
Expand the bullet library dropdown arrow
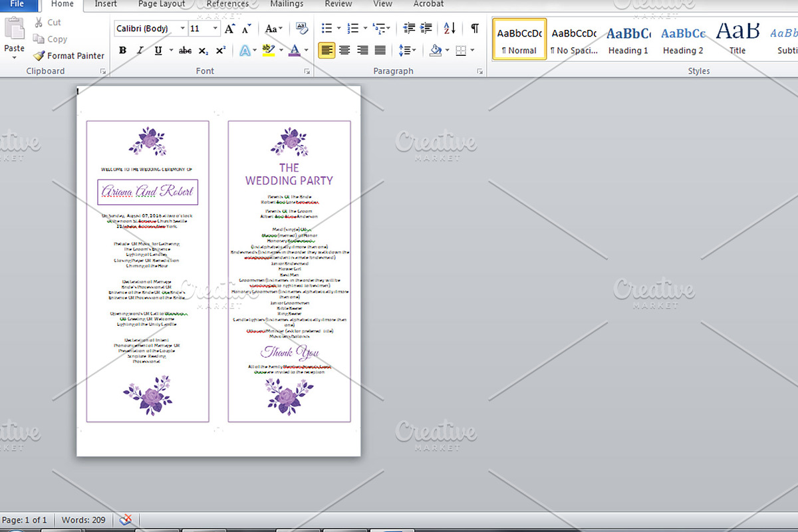tap(338, 29)
